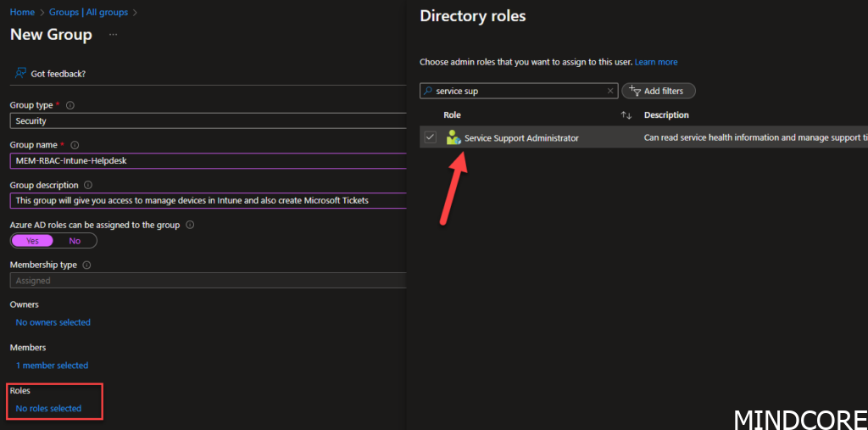Open the Membership type dropdown showing Assigned
The height and width of the screenshot is (430, 868).
209,281
